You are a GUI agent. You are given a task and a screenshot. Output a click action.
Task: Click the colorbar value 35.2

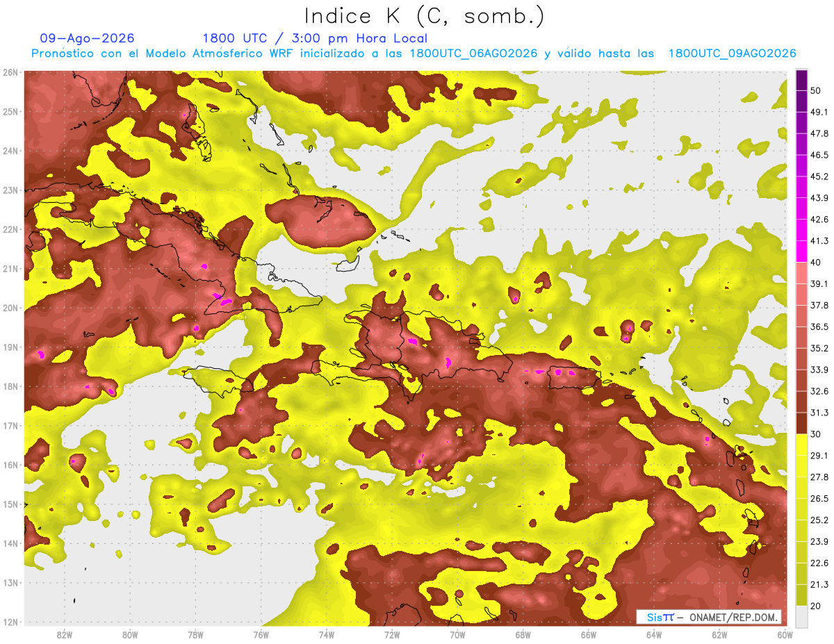[x=819, y=348]
